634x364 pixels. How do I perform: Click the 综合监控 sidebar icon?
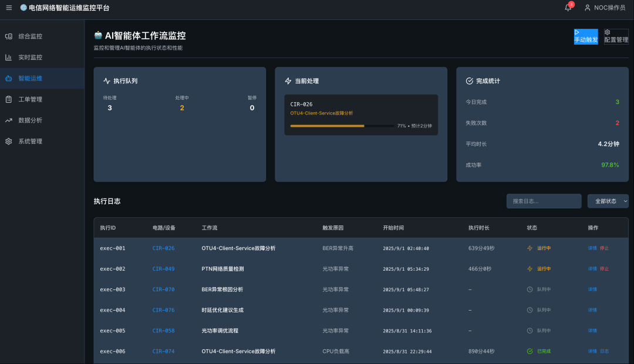pyautogui.click(x=8, y=36)
